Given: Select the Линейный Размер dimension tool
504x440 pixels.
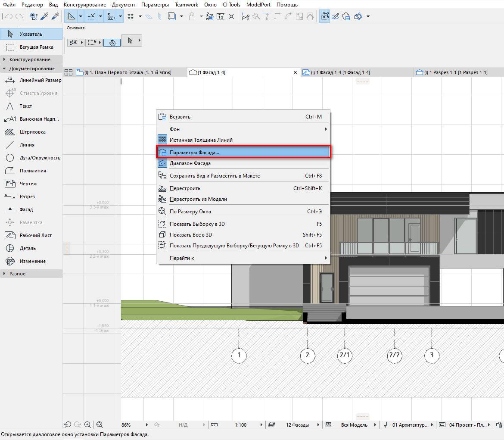Looking at the screenshot, I should pos(40,80).
